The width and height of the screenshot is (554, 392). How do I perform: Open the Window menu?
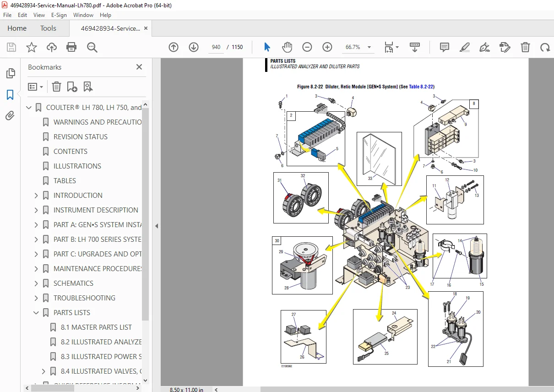point(83,15)
